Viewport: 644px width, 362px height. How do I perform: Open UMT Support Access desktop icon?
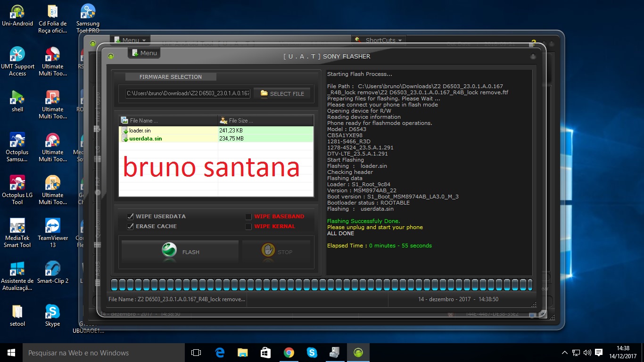[17, 61]
